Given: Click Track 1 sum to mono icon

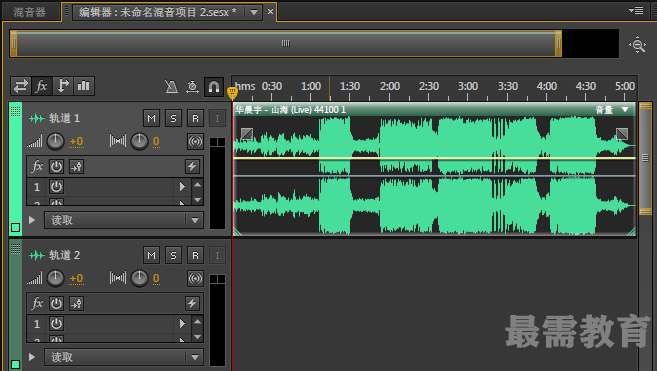Looking at the screenshot, I should (x=195, y=141).
